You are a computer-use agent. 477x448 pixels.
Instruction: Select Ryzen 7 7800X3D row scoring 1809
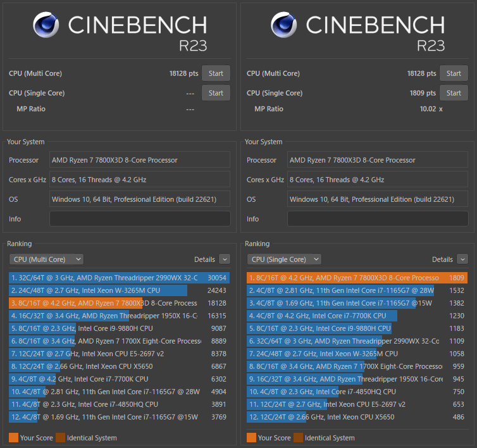point(357,278)
